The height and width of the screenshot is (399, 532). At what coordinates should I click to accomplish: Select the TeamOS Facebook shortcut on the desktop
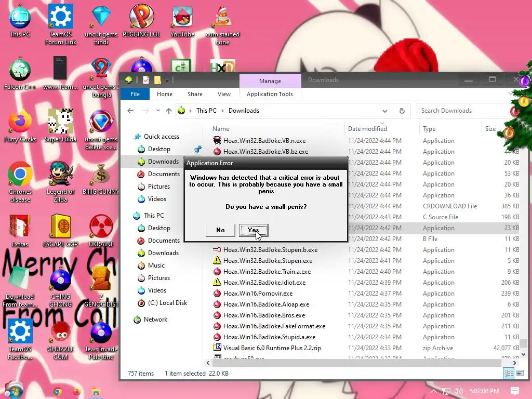20,340
